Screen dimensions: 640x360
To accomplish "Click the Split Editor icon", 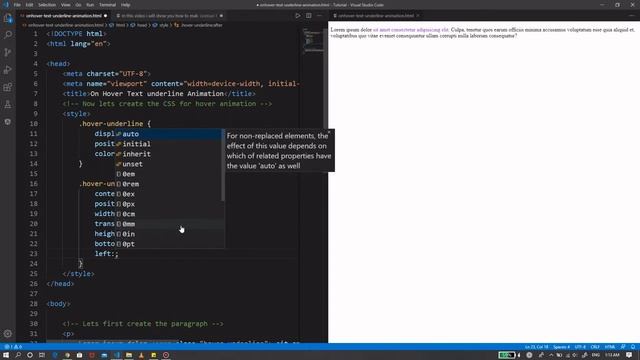I will click(309, 16).
